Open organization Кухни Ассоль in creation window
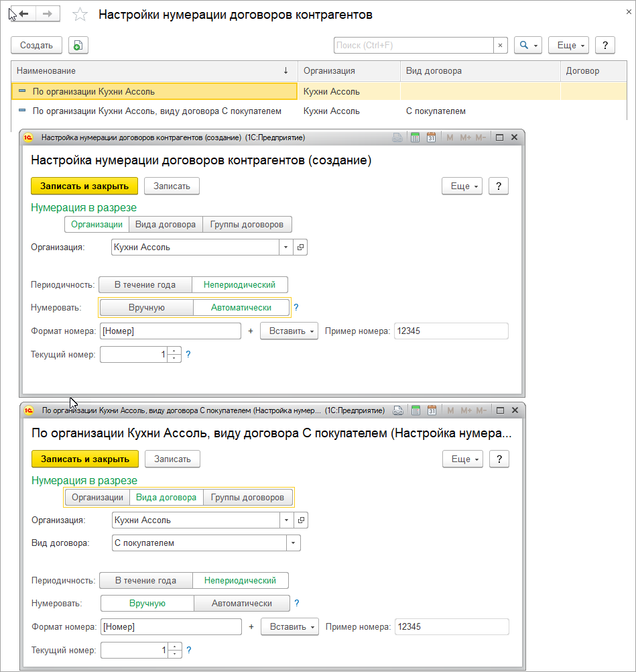 point(300,247)
